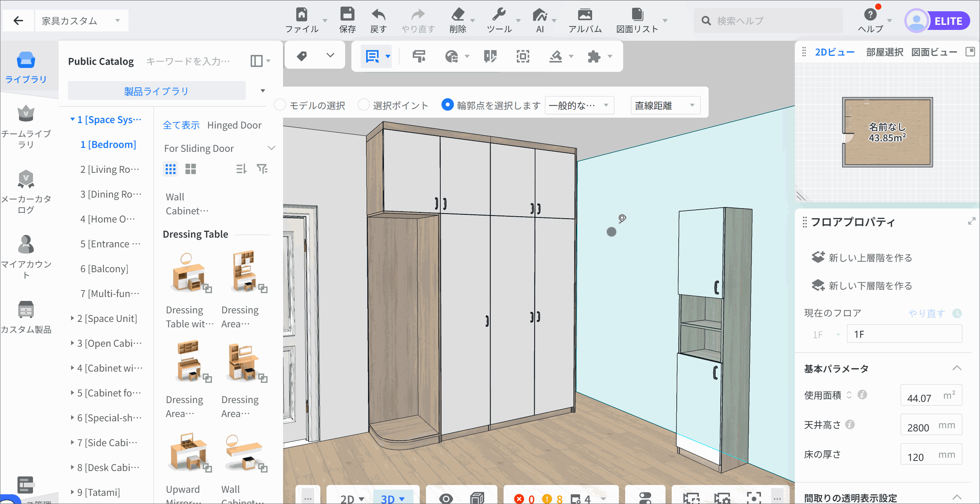This screenshot has height=504, width=980.
Task: Click the error count indicator
Action: [x=524, y=499]
